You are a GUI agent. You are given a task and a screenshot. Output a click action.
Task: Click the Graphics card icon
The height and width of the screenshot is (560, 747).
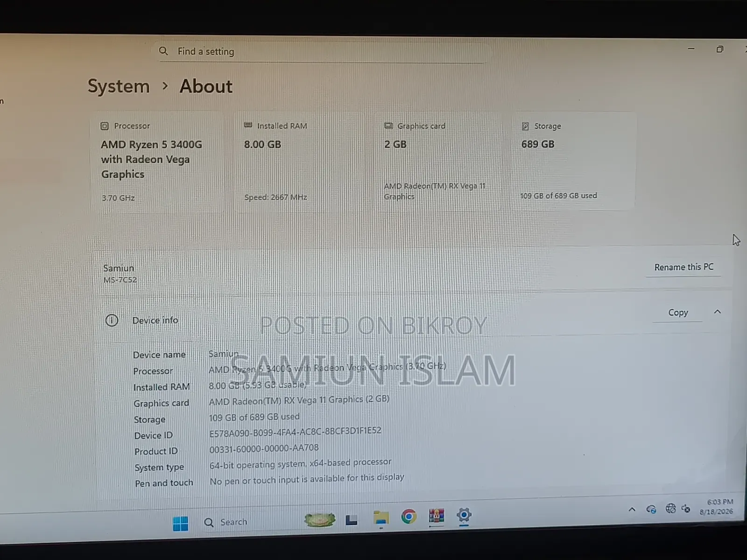[388, 126]
